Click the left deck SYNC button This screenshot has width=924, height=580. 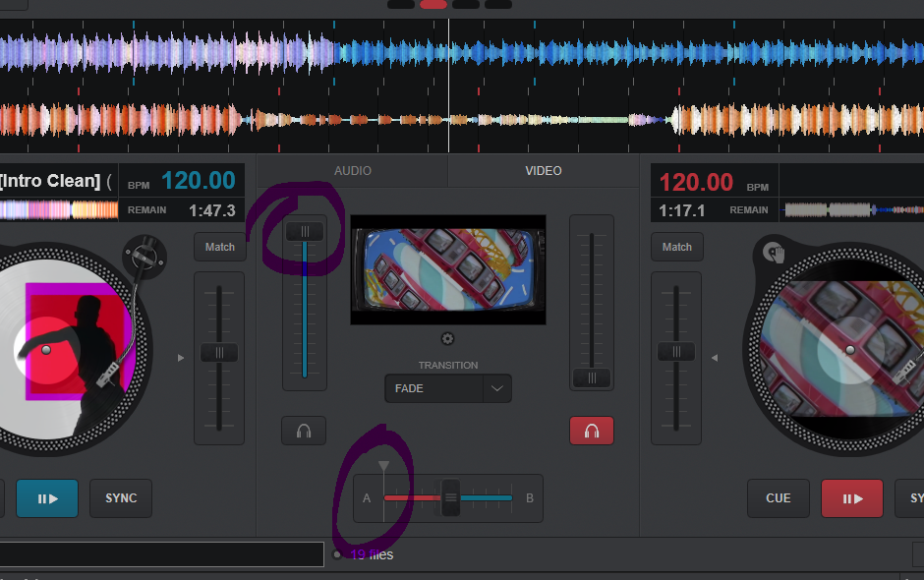121,498
